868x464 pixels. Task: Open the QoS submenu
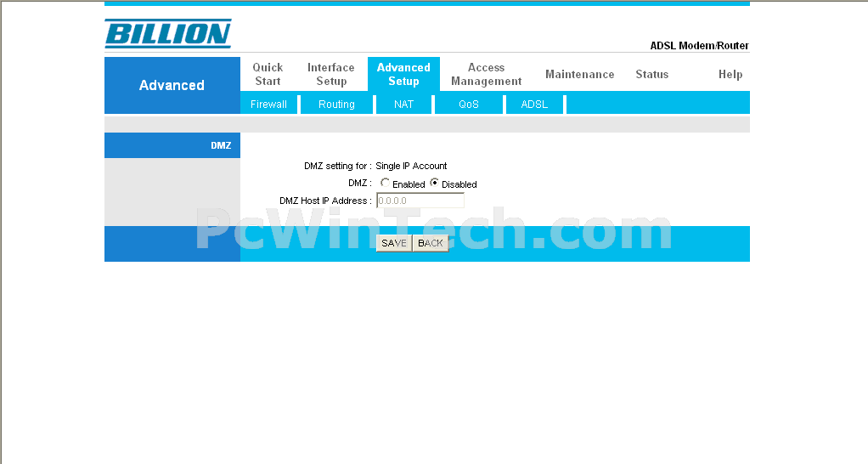pyautogui.click(x=468, y=104)
